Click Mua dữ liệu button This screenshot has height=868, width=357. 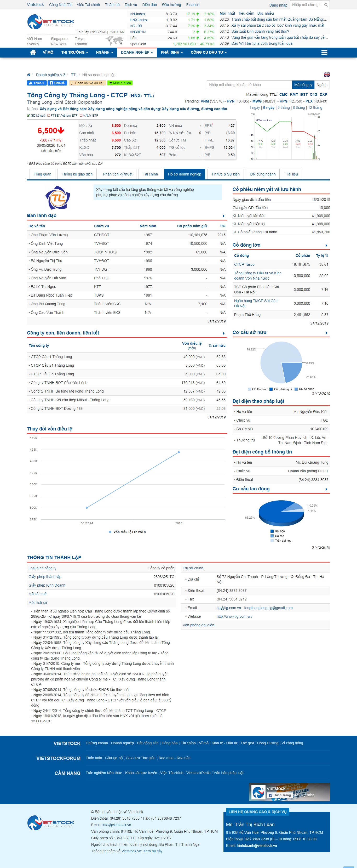(x=119, y=83)
